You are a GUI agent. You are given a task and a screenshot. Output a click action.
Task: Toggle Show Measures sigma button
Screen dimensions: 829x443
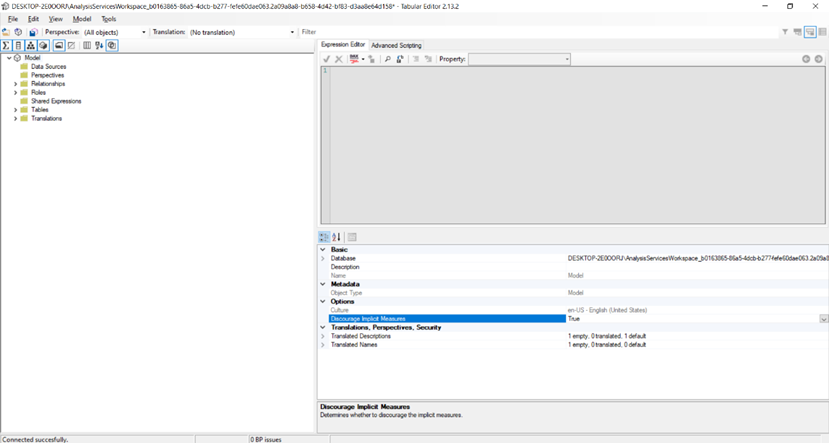[x=6, y=45]
